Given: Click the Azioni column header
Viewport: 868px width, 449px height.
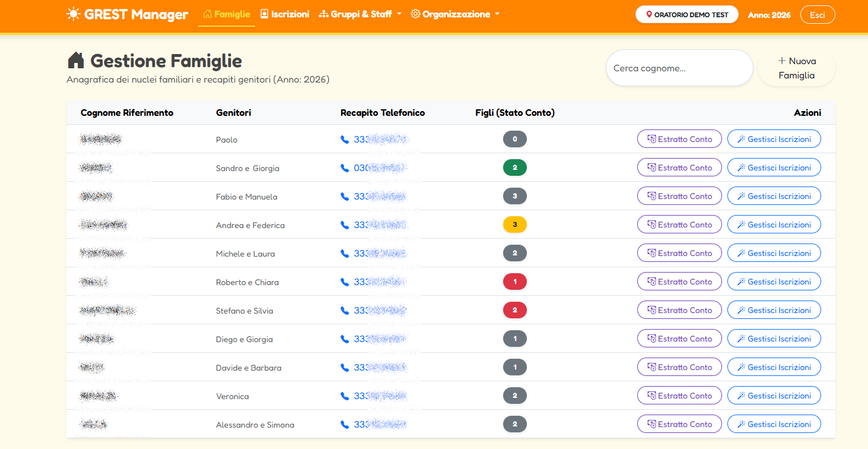Looking at the screenshot, I should tap(807, 113).
